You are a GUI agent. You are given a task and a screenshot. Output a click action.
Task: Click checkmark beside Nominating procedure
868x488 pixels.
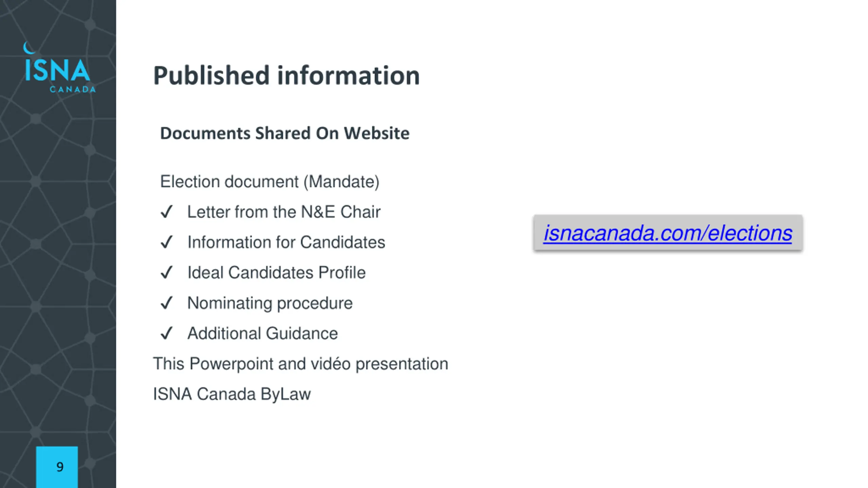[166, 303]
